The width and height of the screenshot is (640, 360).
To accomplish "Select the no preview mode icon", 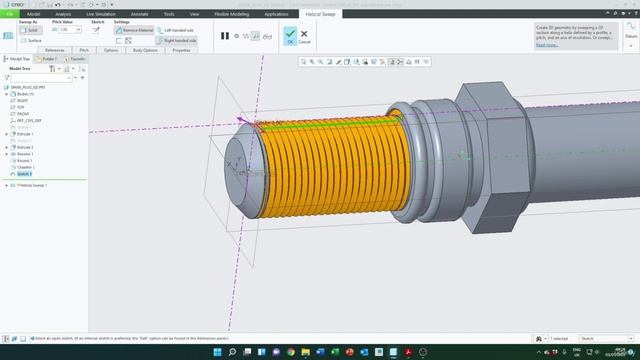I will point(236,36).
